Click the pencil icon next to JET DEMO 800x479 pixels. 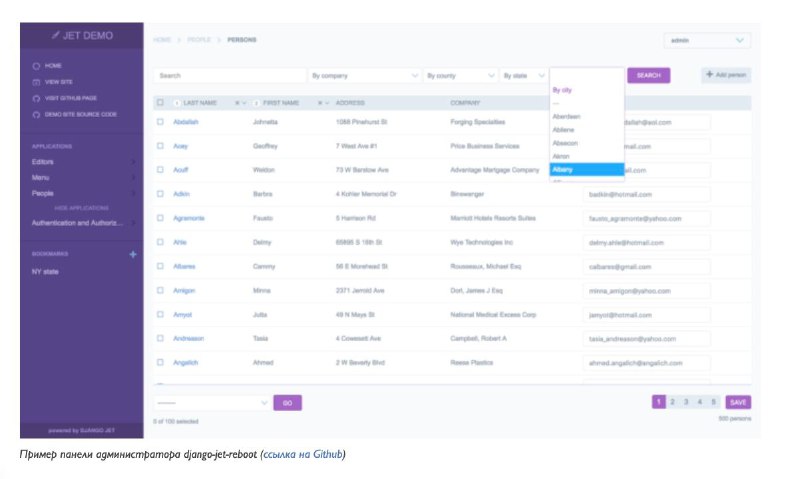56,35
